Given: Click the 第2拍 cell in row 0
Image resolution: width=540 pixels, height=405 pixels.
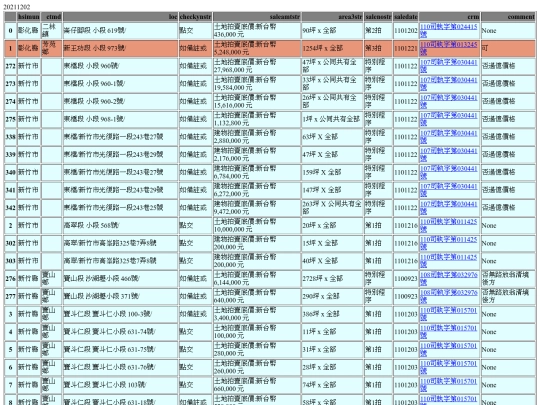Looking at the screenshot, I should point(378,30).
